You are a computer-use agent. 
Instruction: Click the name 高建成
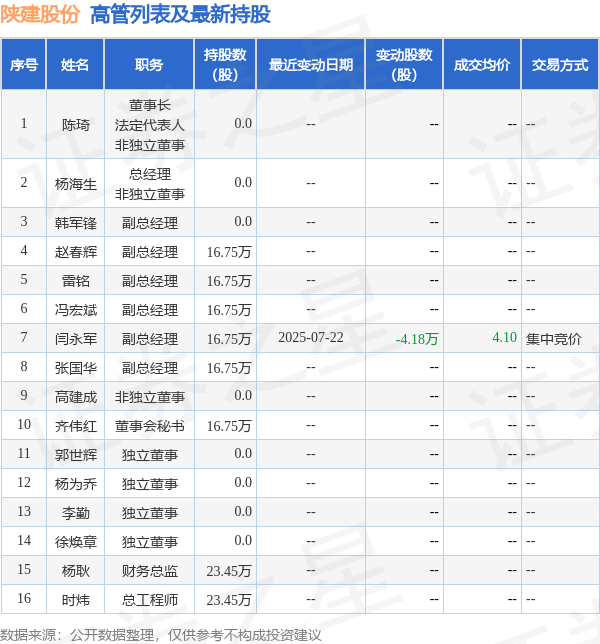point(76,397)
